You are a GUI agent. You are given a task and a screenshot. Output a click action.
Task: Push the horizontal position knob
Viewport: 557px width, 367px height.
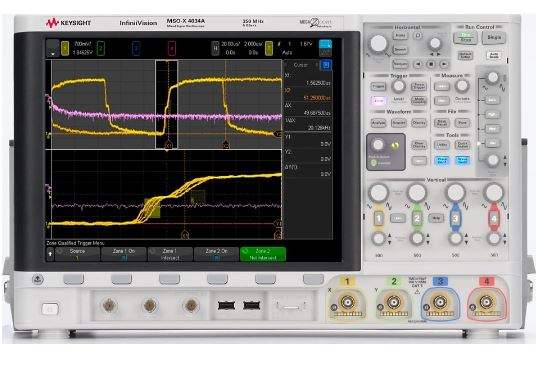tap(435, 44)
